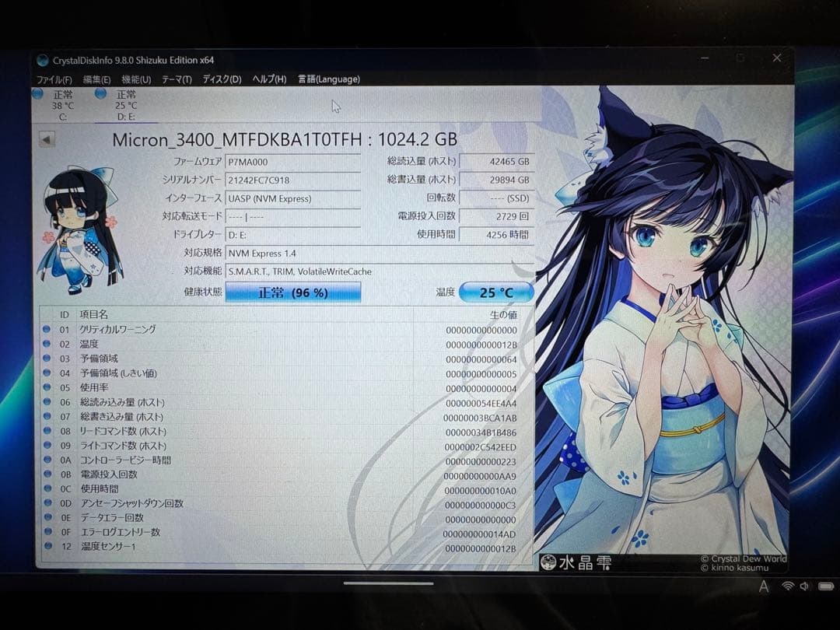Image resolution: width=840 pixels, height=630 pixels.
Task: Select the D: E: drive tab at 25 °C
Action: coord(126,106)
